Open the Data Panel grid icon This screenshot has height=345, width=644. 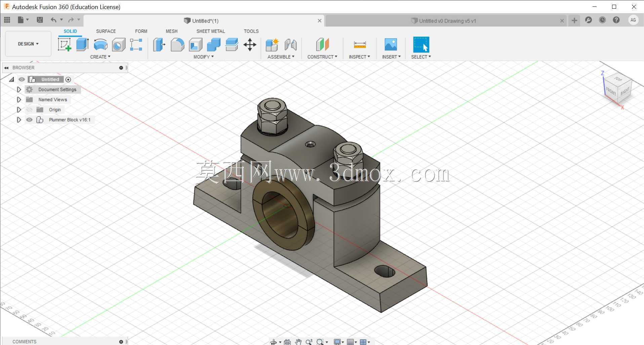(x=7, y=20)
